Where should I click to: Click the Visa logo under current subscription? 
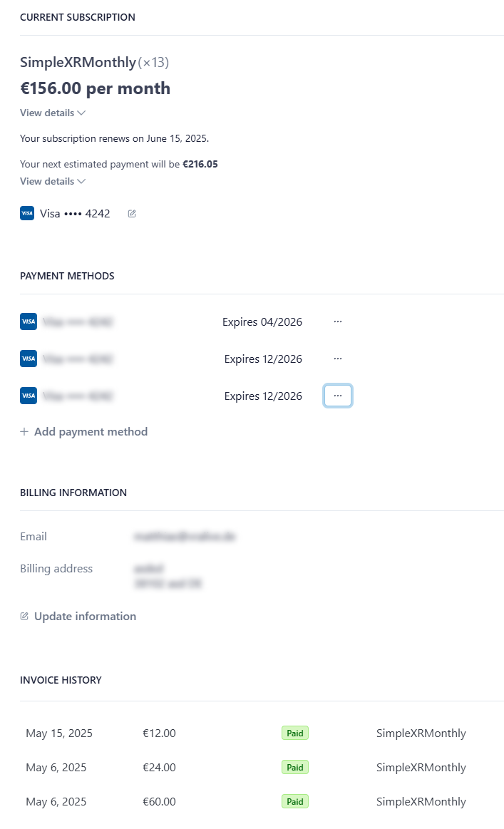pos(27,213)
